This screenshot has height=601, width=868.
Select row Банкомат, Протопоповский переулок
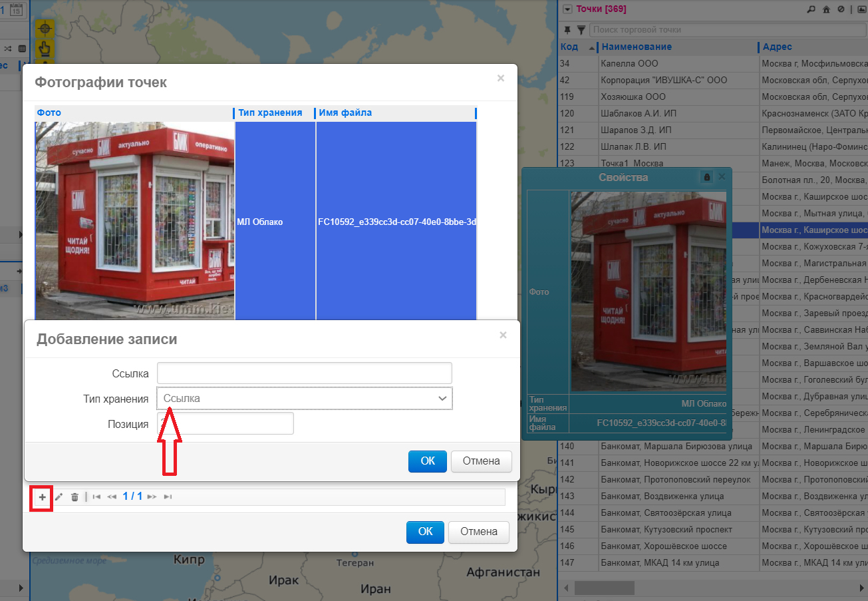point(713,479)
